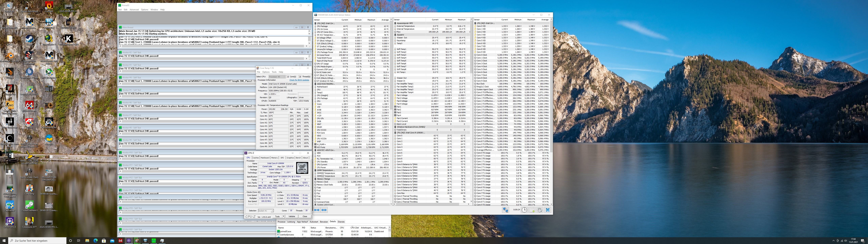Select the 3DMark desktop icon

click(10, 74)
